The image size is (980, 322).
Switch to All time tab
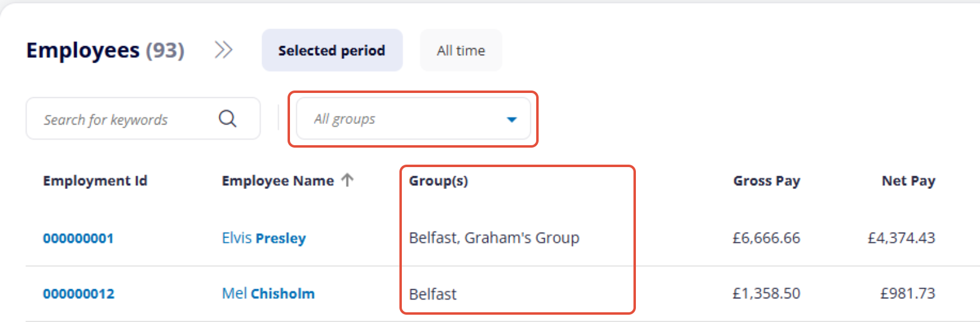click(x=461, y=50)
